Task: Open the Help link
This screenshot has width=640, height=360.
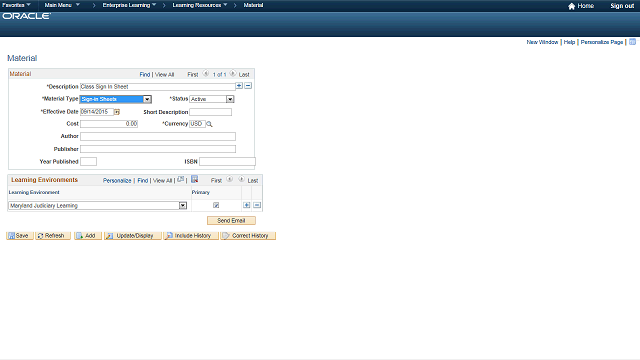Action: pyautogui.click(x=569, y=42)
